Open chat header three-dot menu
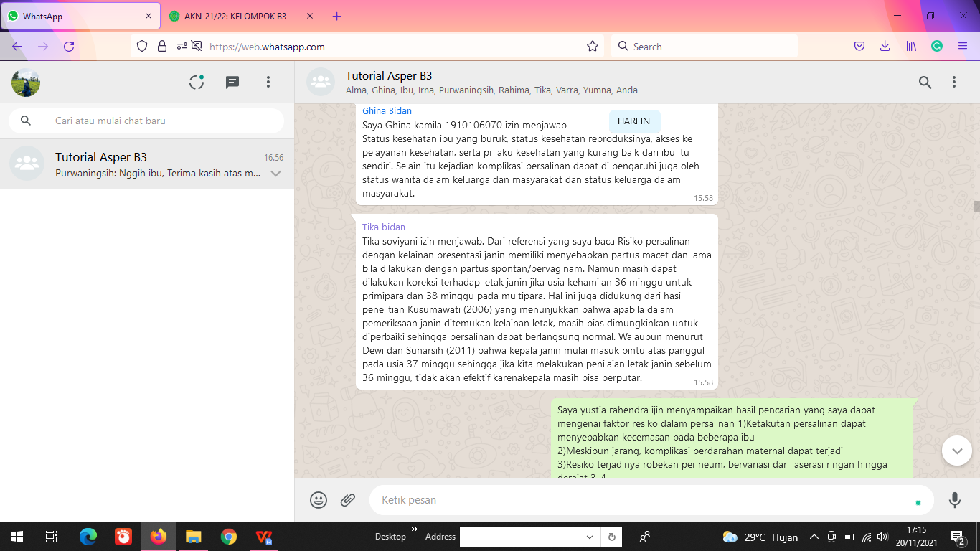The image size is (980, 551). click(x=954, y=83)
